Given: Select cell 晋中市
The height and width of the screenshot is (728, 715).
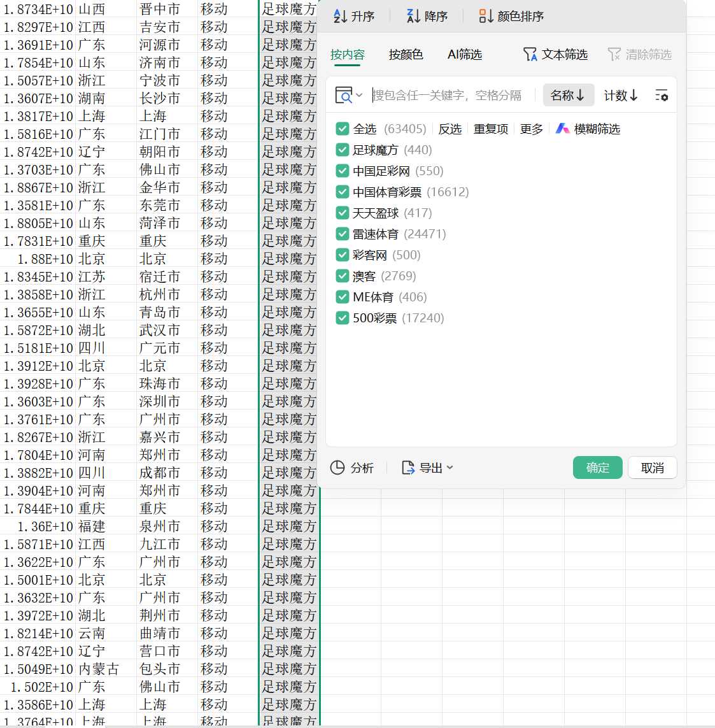Looking at the screenshot, I should [x=167, y=9].
